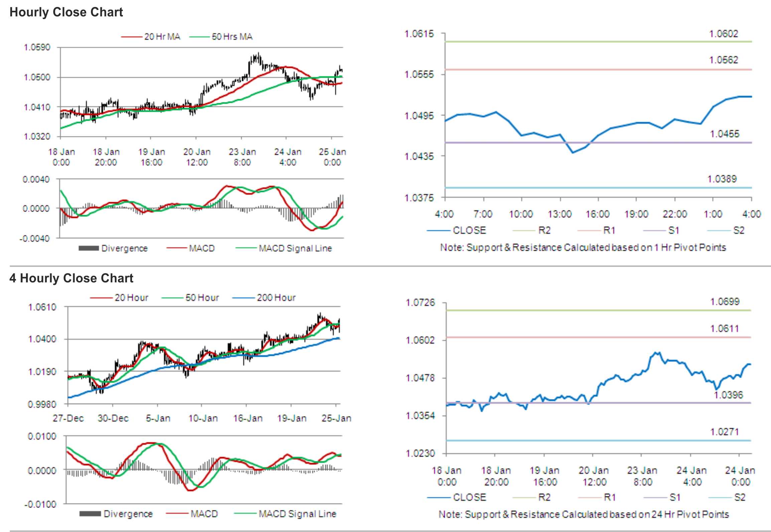
Task: Click the 1.0726 y-axis label
Action: click(x=420, y=302)
